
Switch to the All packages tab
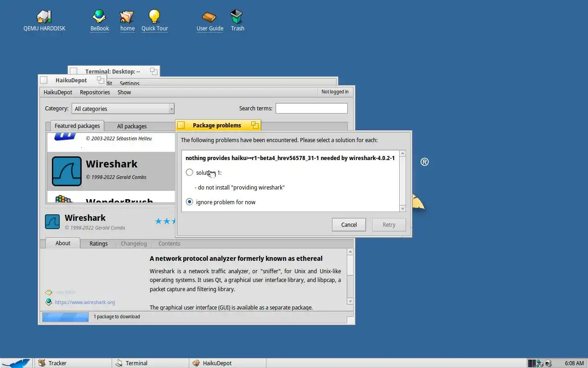pyautogui.click(x=132, y=126)
